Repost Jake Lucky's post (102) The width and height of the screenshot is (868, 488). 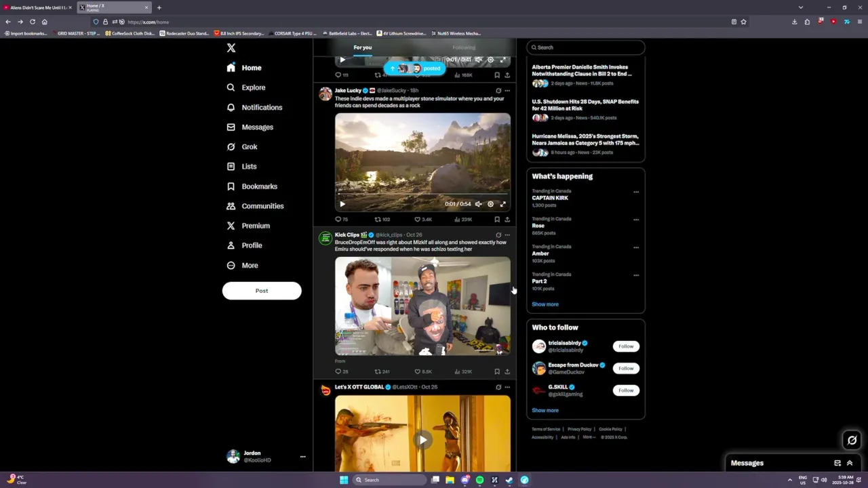(382, 220)
